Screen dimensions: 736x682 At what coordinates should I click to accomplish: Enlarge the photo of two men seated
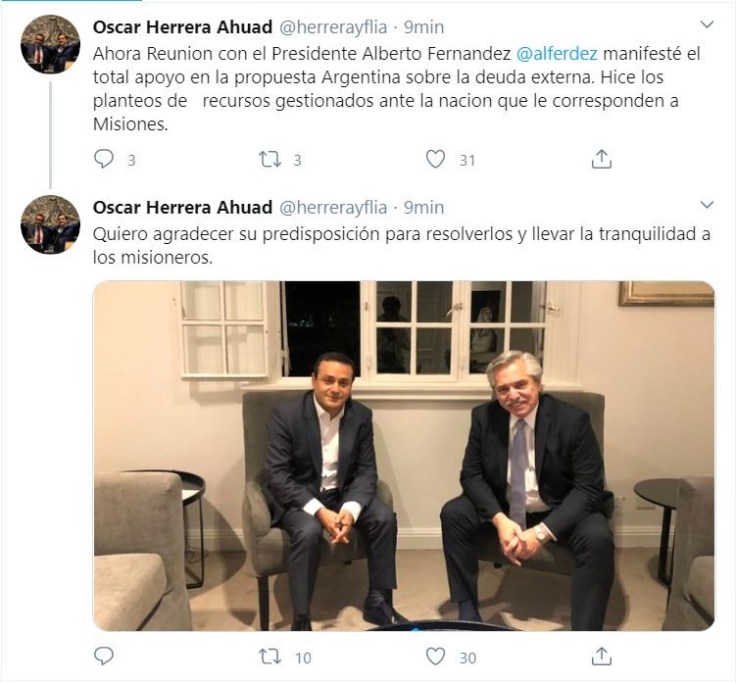(403, 455)
